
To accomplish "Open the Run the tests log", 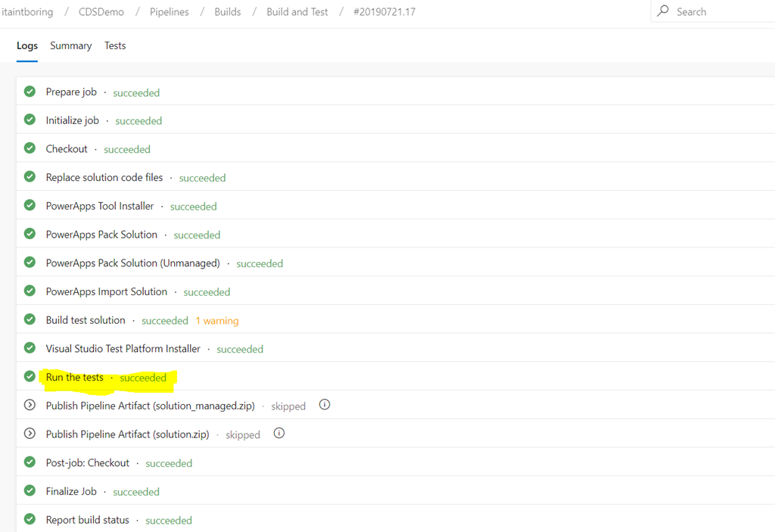I will pyautogui.click(x=395, y=377).
